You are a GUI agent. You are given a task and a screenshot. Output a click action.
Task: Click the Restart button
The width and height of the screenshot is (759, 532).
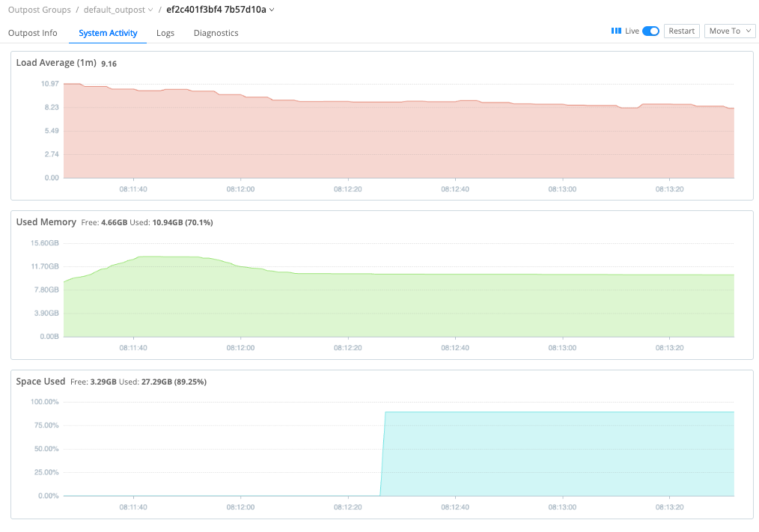click(x=681, y=31)
